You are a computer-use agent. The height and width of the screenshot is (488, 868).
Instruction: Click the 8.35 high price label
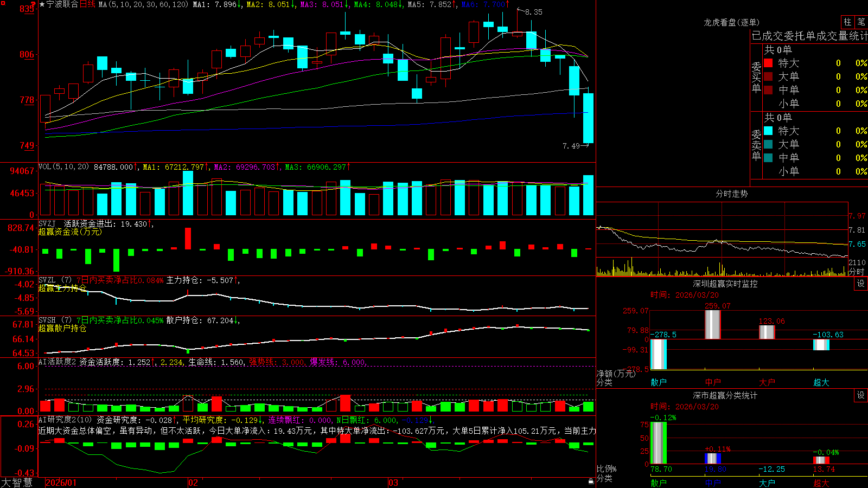(533, 12)
